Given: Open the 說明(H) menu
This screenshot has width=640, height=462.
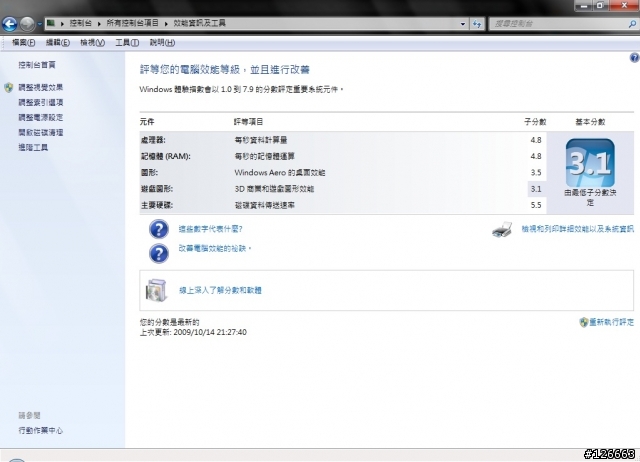Looking at the screenshot, I should 162,42.
